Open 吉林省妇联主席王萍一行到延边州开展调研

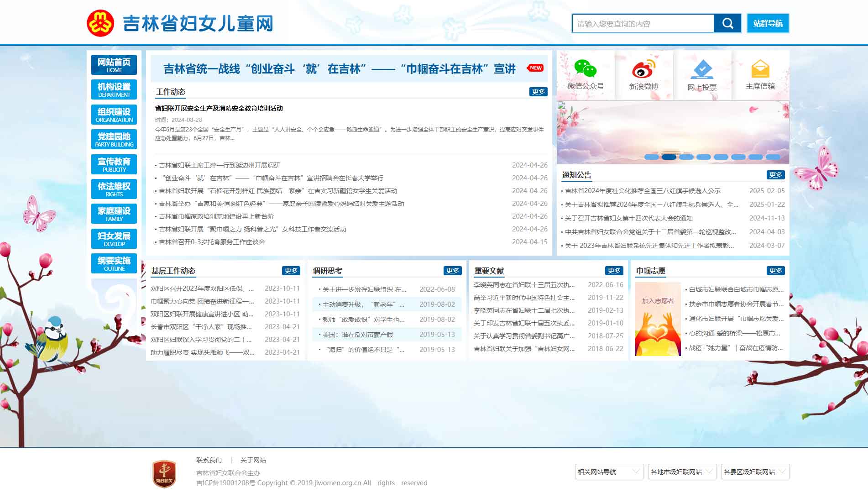[220, 165]
